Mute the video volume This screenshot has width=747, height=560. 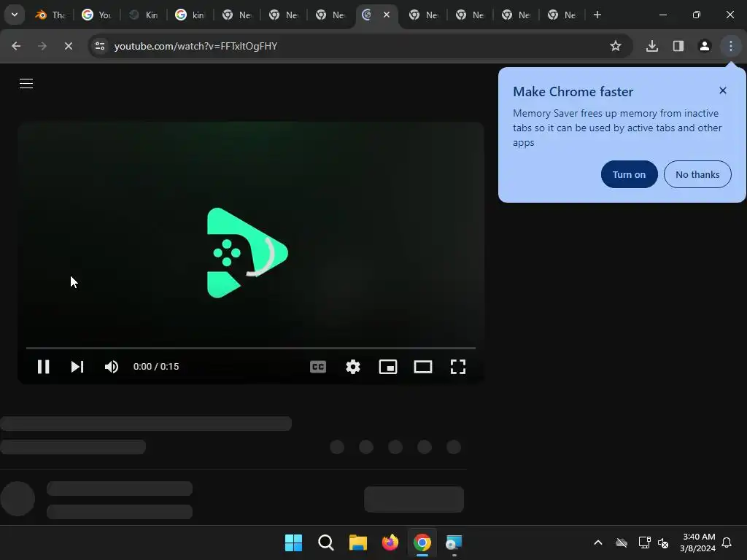pos(112,367)
